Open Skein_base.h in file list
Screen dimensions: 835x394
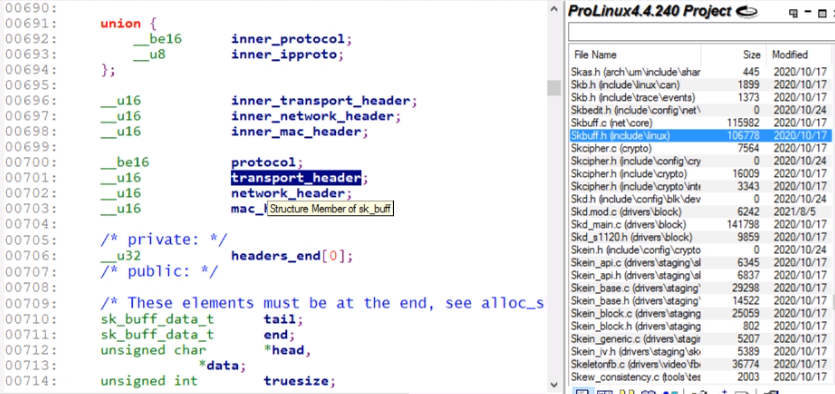pyautogui.click(x=700, y=301)
